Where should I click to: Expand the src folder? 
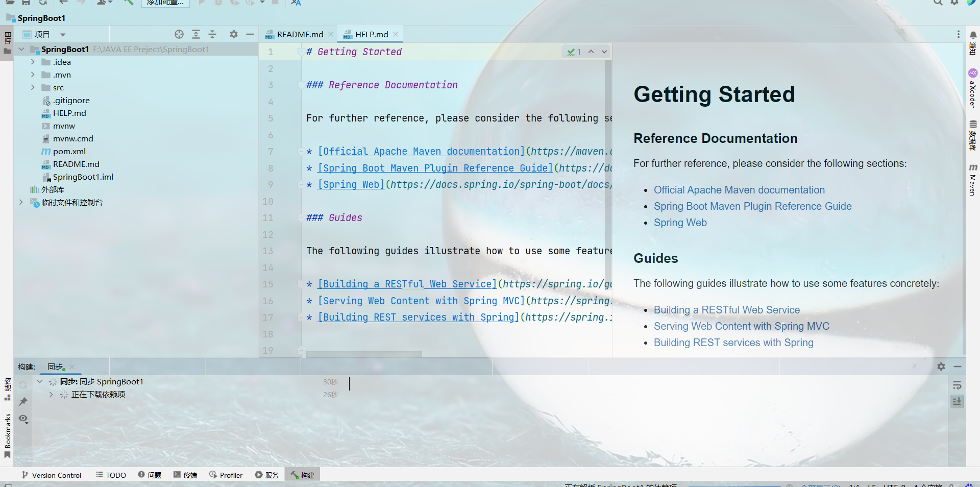point(32,87)
